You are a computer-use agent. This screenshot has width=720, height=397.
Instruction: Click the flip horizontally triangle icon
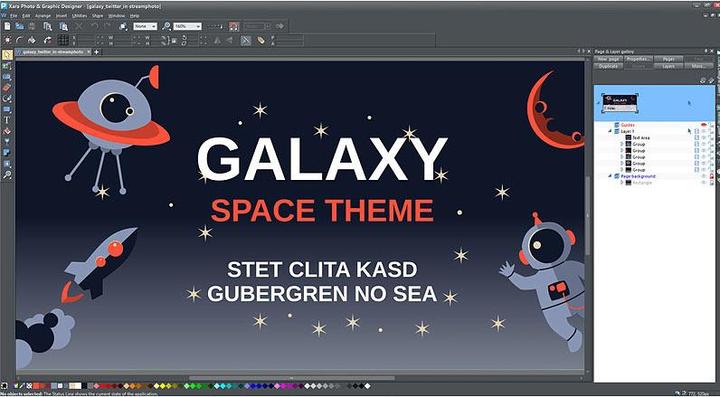(x=217, y=40)
